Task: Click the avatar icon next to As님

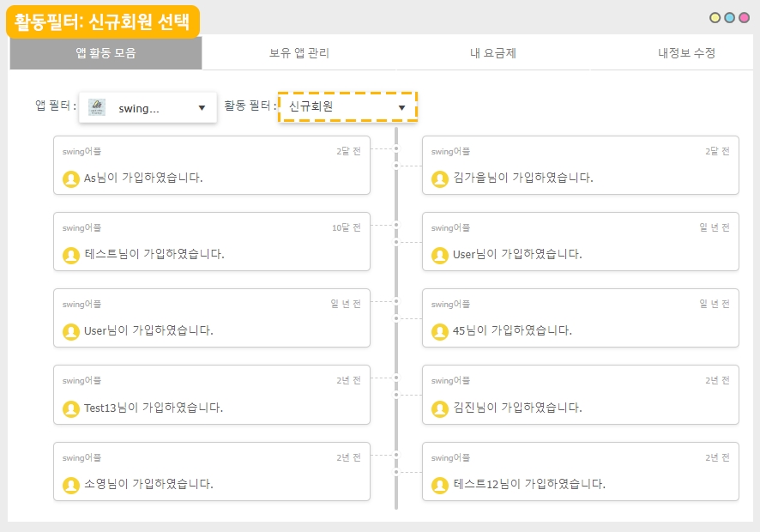Action: coord(71,178)
